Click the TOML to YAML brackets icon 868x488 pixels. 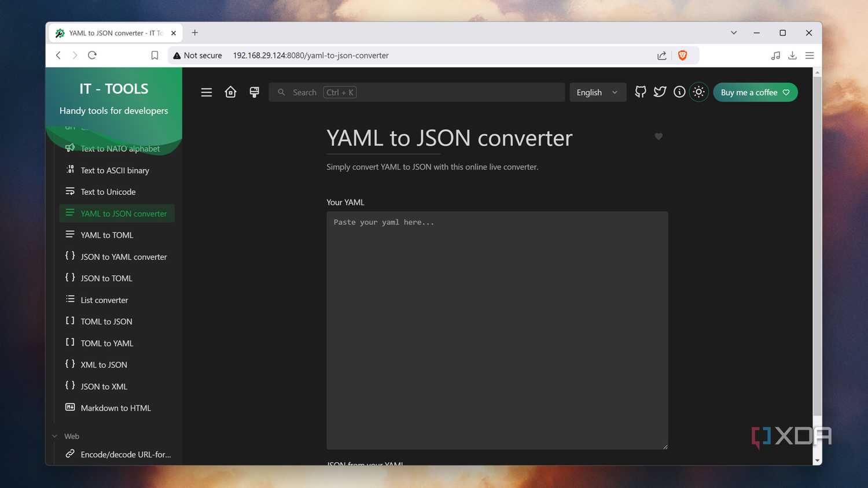[x=70, y=342]
